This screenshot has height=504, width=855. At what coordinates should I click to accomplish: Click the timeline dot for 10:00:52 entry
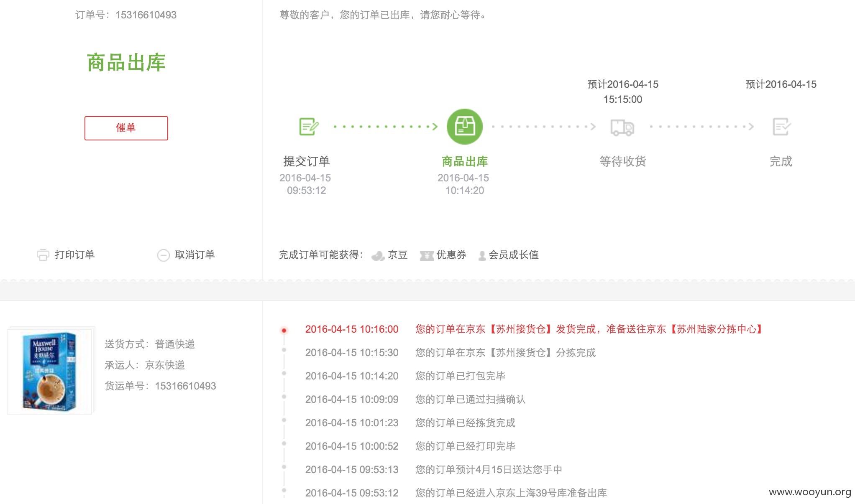tap(284, 444)
